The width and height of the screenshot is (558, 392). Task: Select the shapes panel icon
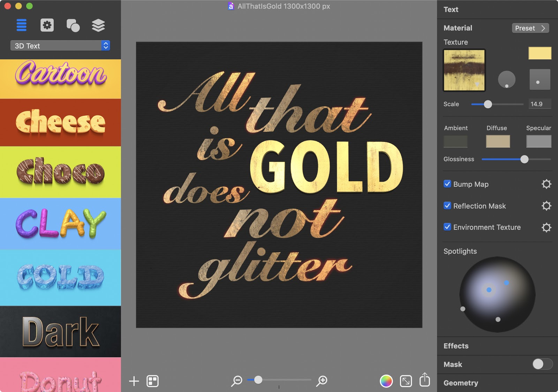(x=73, y=25)
